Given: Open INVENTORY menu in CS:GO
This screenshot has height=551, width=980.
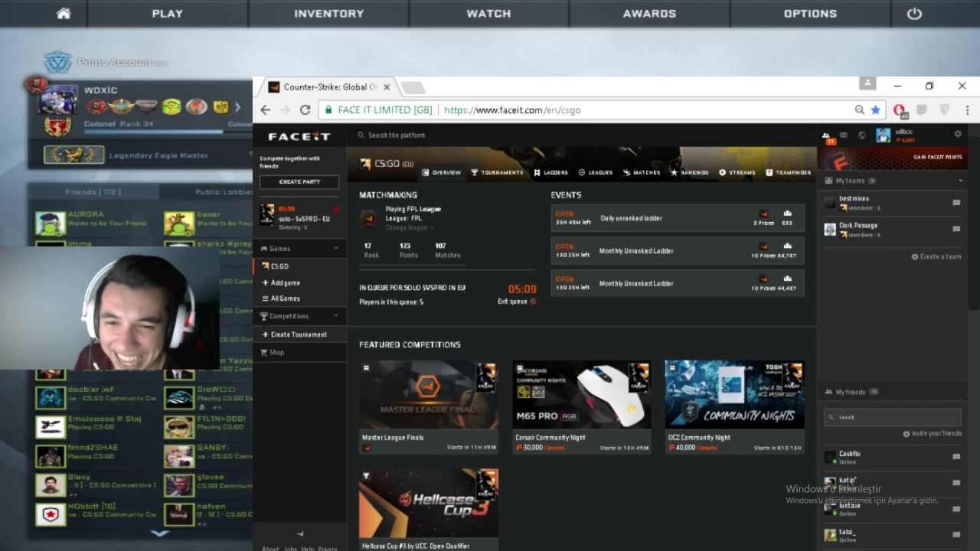Looking at the screenshot, I should [x=329, y=13].
